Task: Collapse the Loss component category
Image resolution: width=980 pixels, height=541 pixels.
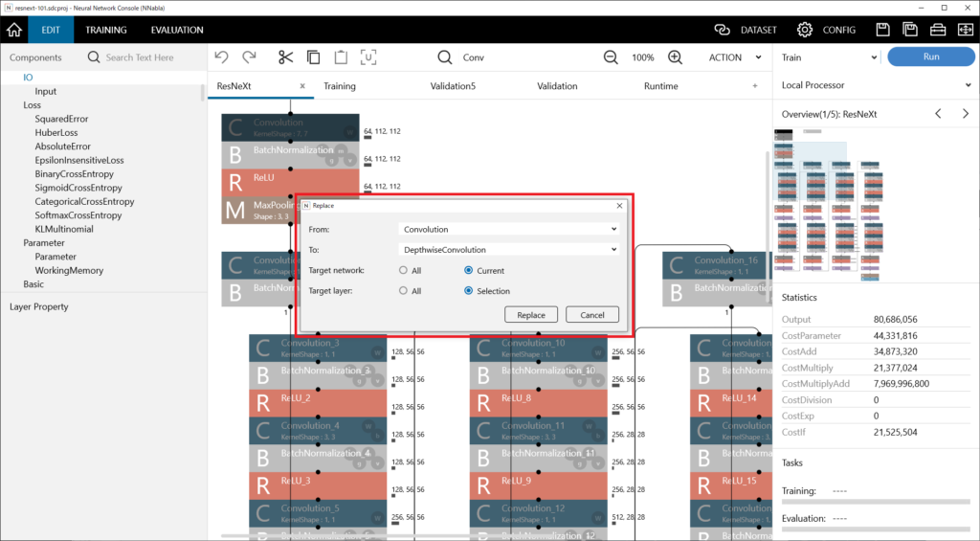Action: pyautogui.click(x=32, y=104)
